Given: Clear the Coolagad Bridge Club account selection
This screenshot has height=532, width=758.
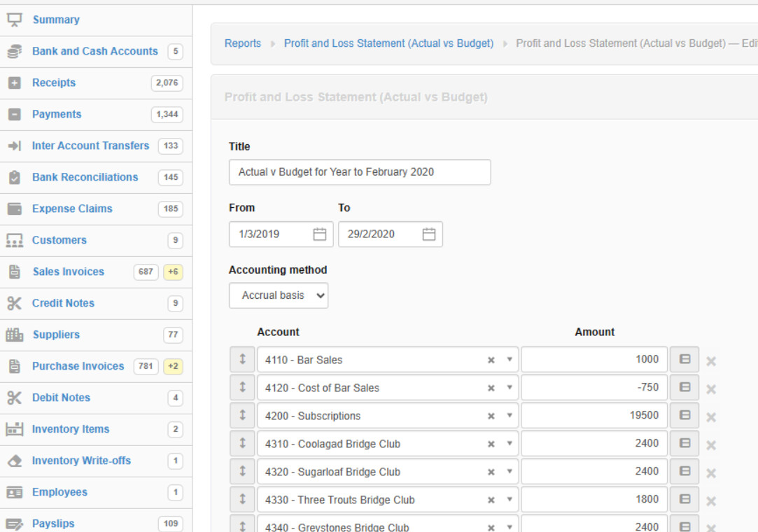Looking at the screenshot, I should pos(491,444).
